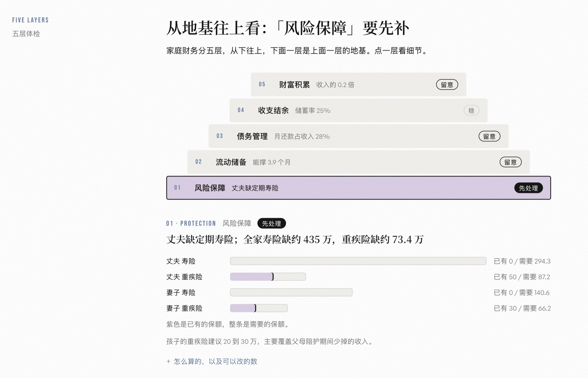Click 先处理 badge beside 01 · PROTECTION heading

[x=271, y=223]
